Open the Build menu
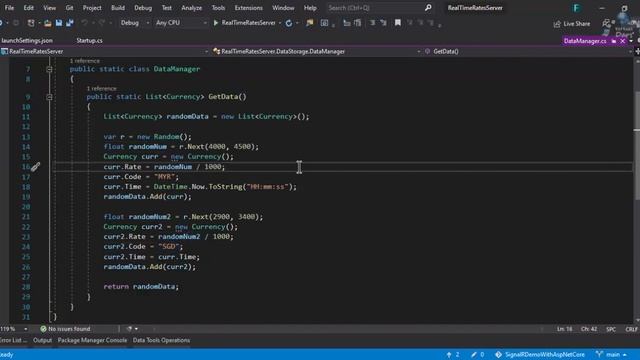 click(x=118, y=8)
